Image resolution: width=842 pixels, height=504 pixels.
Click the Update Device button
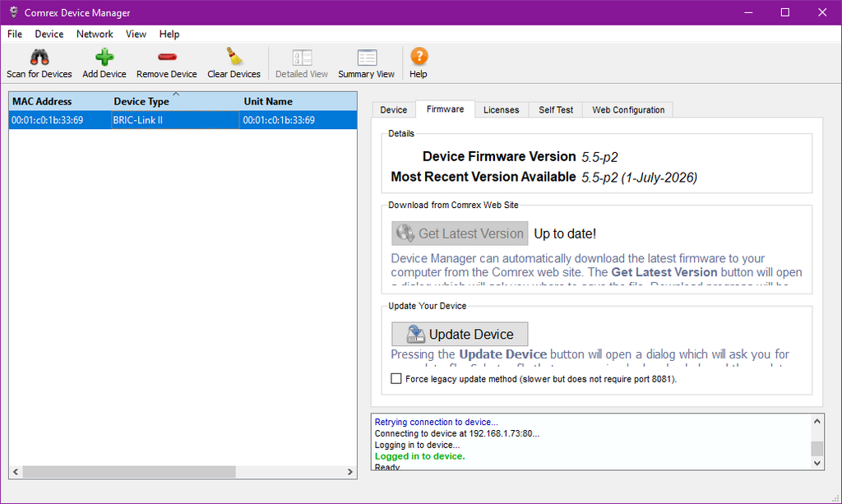point(460,335)
